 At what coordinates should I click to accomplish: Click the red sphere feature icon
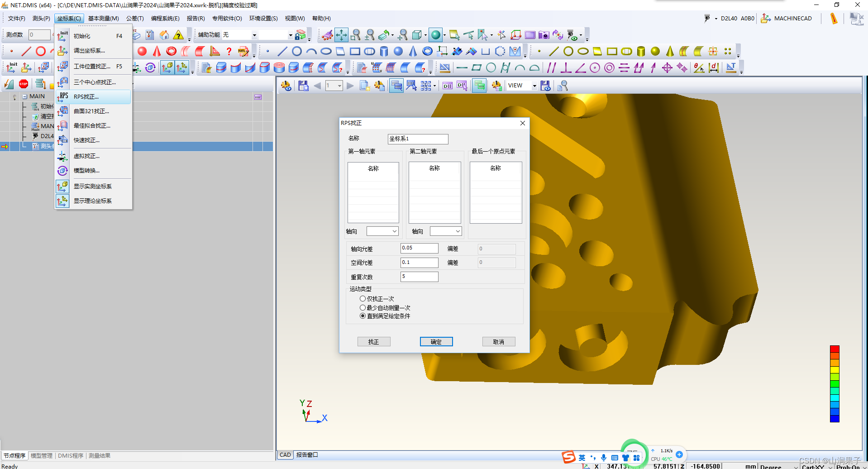(x=142, y=51)
